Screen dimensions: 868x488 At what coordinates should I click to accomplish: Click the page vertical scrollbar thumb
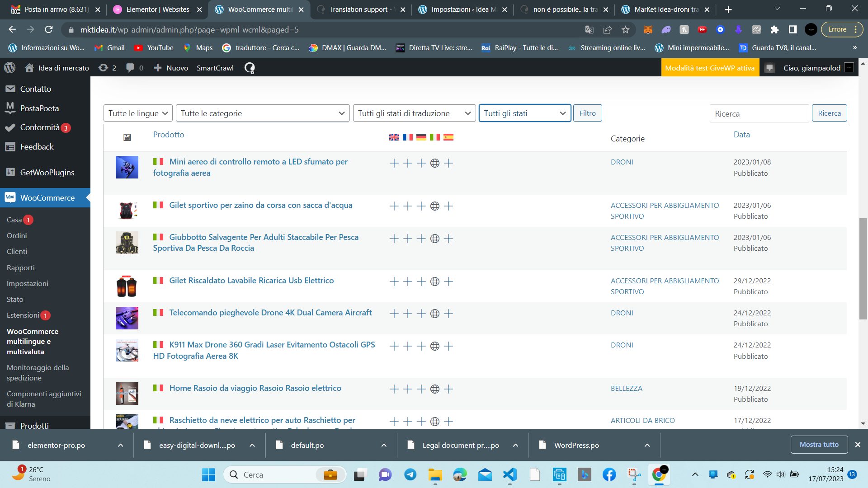pos(863,269)
